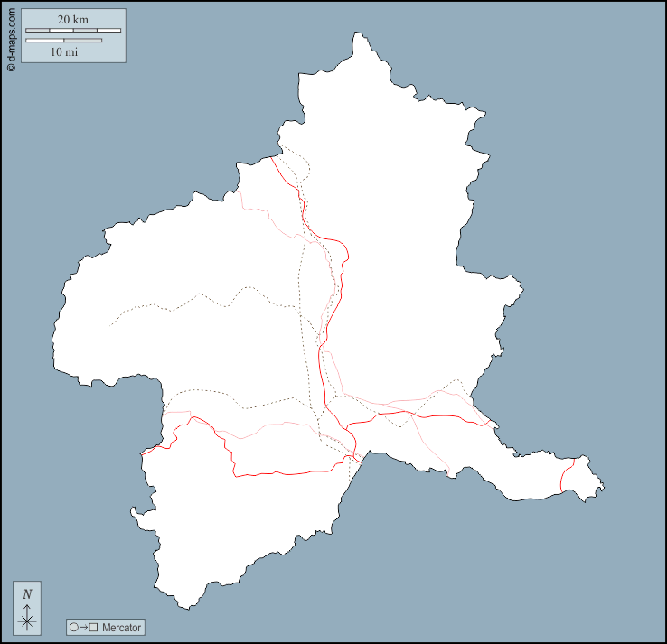Viewport: 667px width, 644px height.
Task: Click the north arrow compass icon
Action: coord(27,619)
